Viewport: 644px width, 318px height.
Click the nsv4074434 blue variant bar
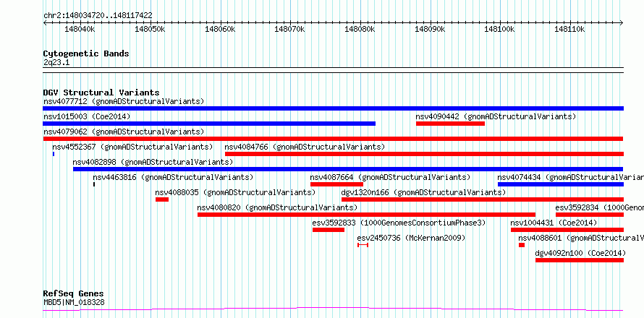(561, 184)
